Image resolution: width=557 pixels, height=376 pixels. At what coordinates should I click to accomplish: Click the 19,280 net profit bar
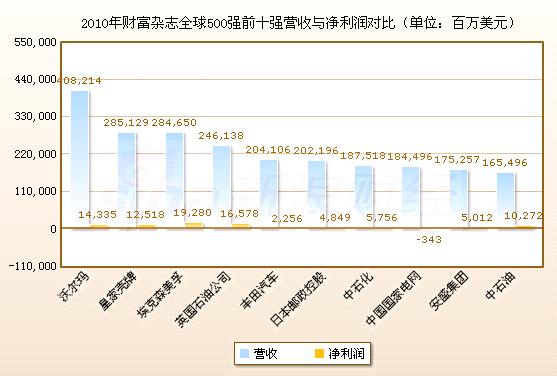coord(194,225)
